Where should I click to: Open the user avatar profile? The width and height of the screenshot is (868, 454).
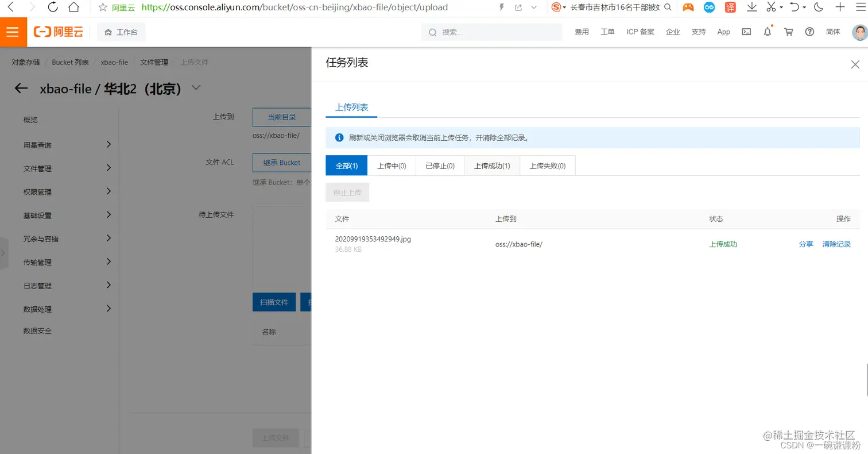coord(859,32)
